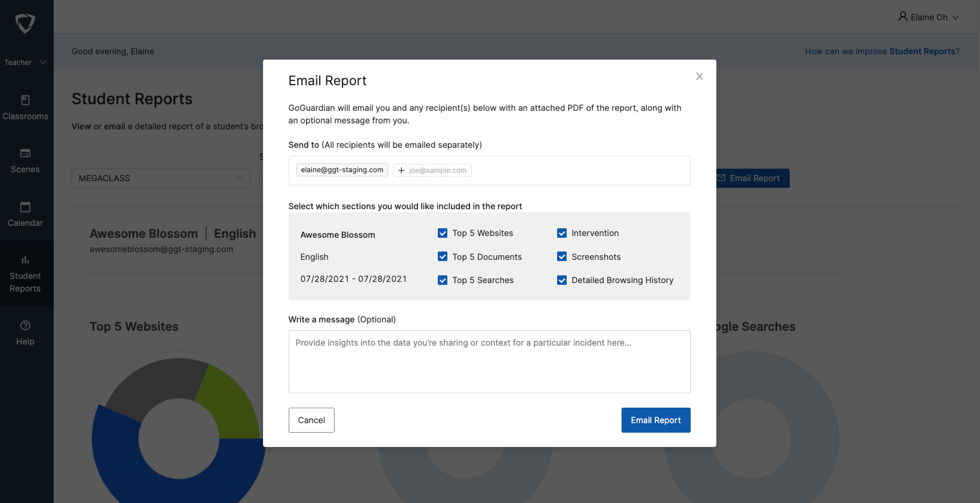Click the elaine@ggt-staging.com recipient chip
The image size is (980, 503).
point(342,170)
